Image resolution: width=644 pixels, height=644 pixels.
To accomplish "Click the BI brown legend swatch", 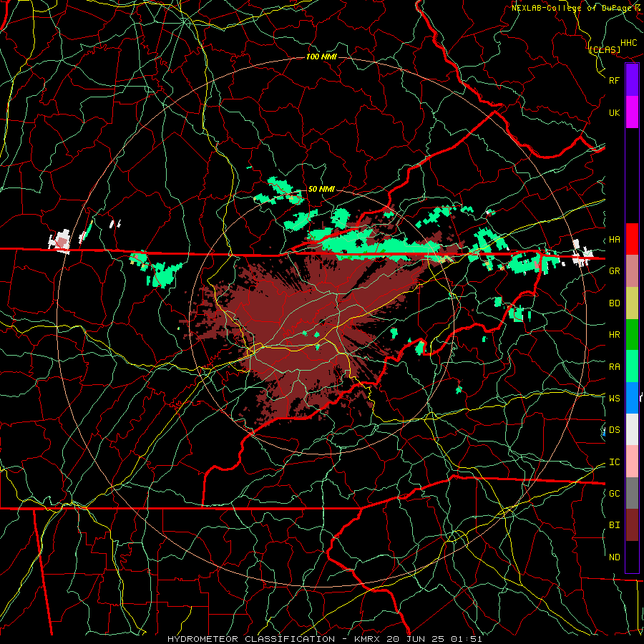I will click(632, 525).
